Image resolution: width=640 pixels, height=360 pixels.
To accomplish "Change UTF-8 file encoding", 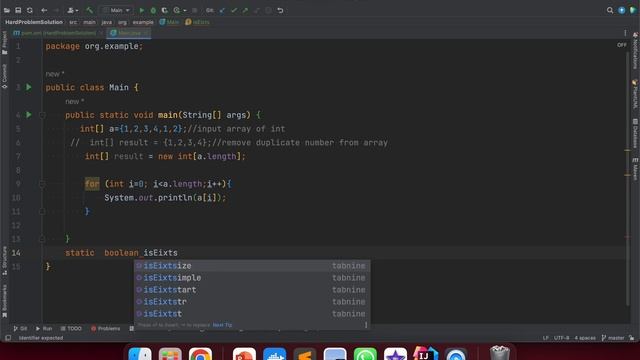I will [x=561, y=338].
